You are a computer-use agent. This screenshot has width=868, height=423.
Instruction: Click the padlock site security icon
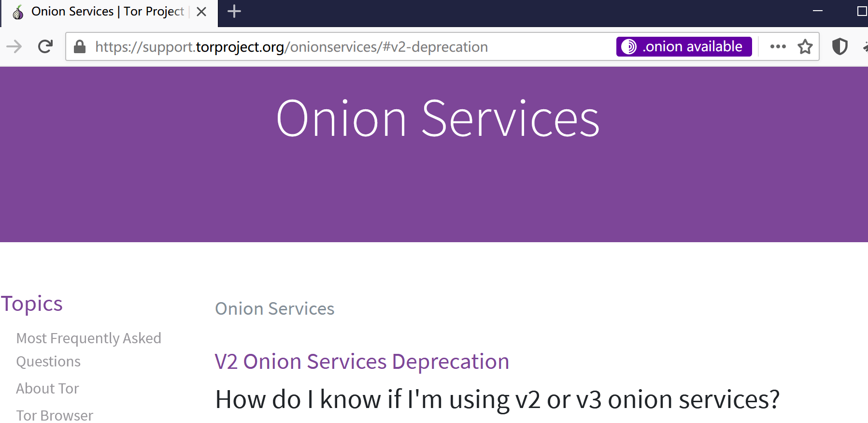click(x=79, y=46)
